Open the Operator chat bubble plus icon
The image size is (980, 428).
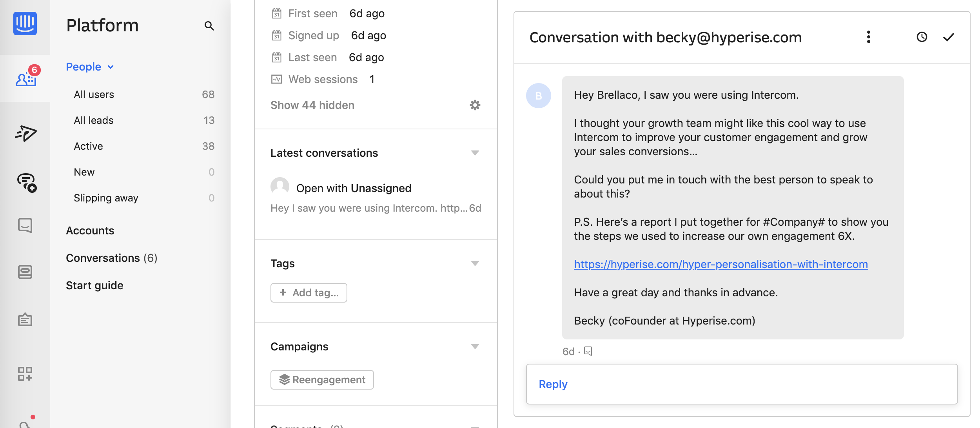click(x=26, y=183)
